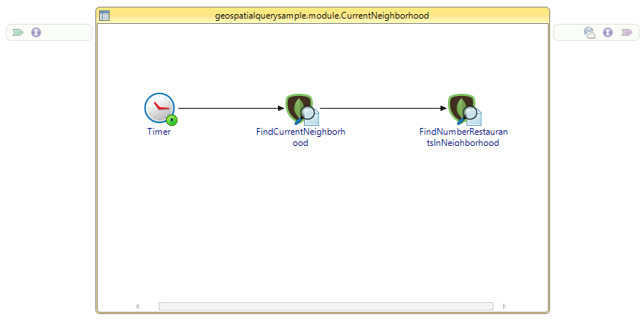Select the transition from Timer to FindCurrentNeighborhood

231,108
